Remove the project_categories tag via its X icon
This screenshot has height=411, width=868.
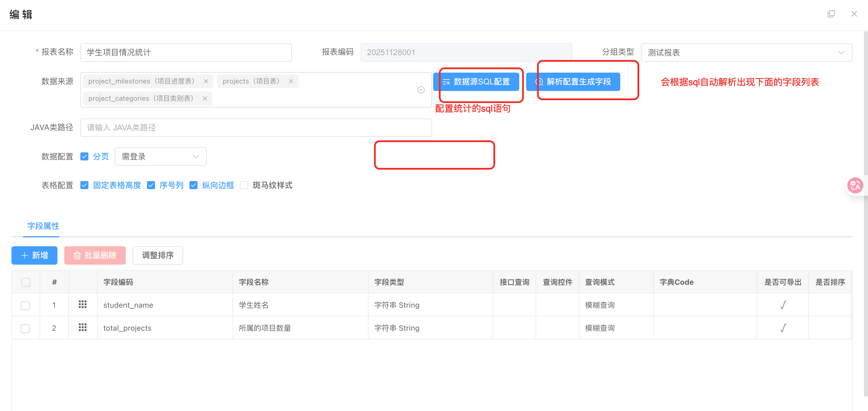(x=205, y=98)
